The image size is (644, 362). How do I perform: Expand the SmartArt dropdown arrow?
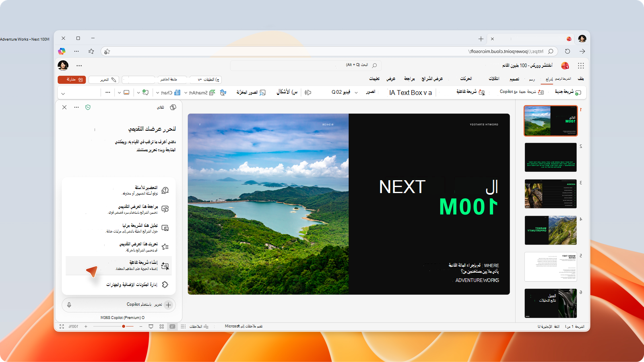pyautogui.click(x=186, y=93)
